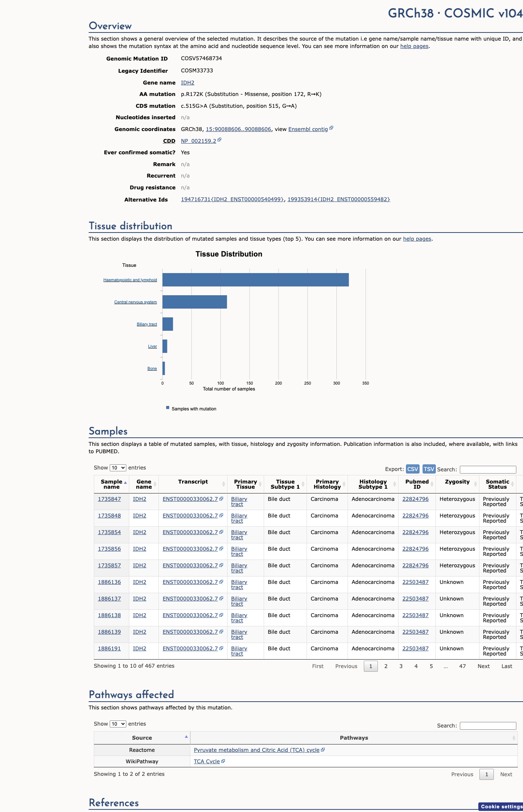Open transcript link in row 1735854
This screenshot has width=523, height=812.
coord(190,532)
